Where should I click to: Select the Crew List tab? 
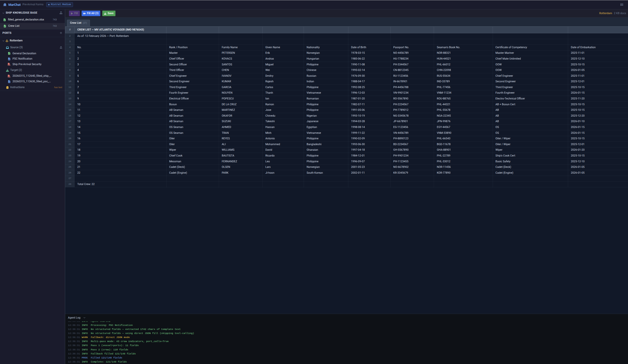(78, 23)
